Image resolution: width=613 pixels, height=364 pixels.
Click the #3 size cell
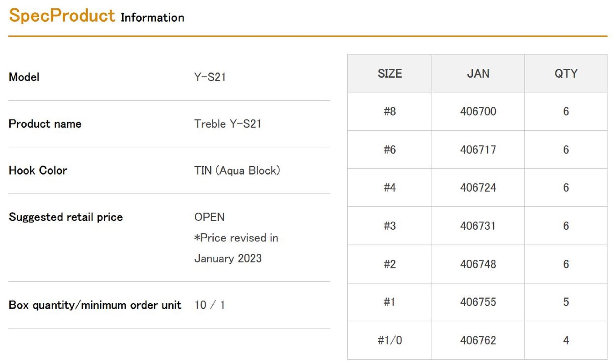390,226
